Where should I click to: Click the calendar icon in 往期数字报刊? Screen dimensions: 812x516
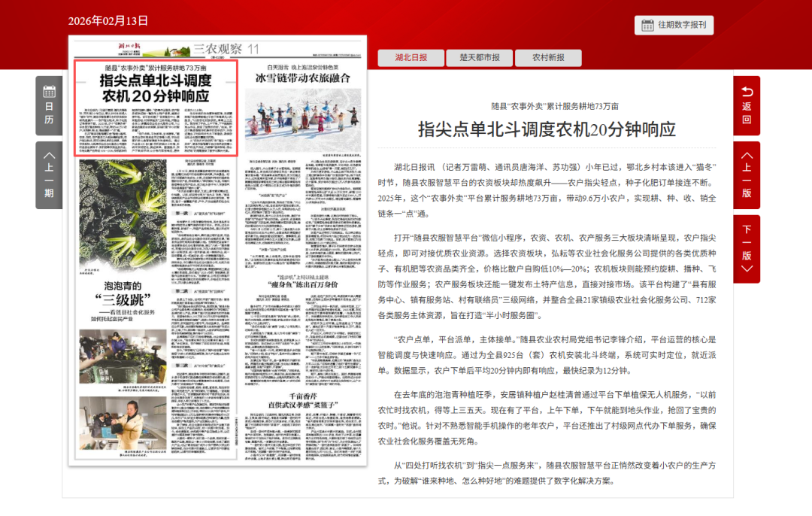(647, 25)
